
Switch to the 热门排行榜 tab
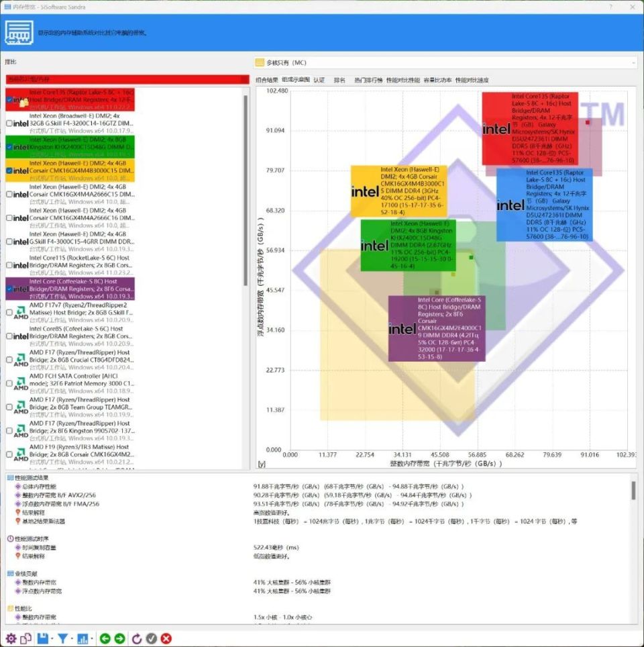[368, 80]
